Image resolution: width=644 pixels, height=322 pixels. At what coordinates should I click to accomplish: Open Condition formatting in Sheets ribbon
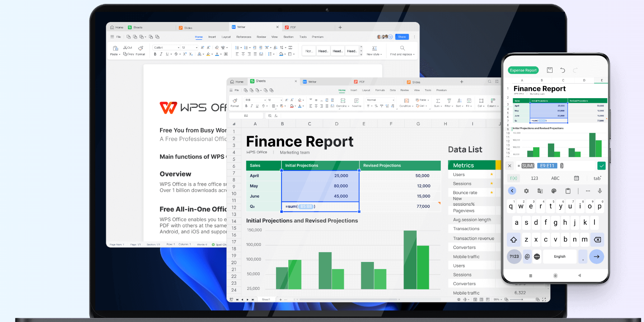(406, 103)
